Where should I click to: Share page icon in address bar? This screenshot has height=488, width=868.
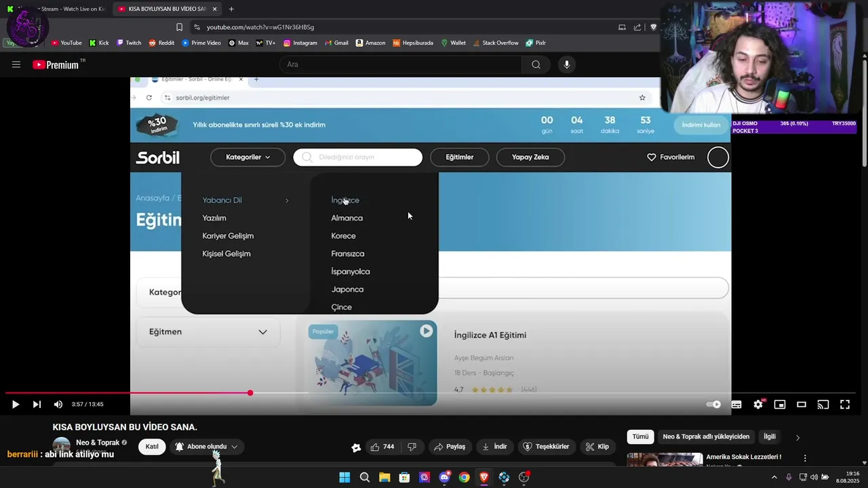click(637, 27)
